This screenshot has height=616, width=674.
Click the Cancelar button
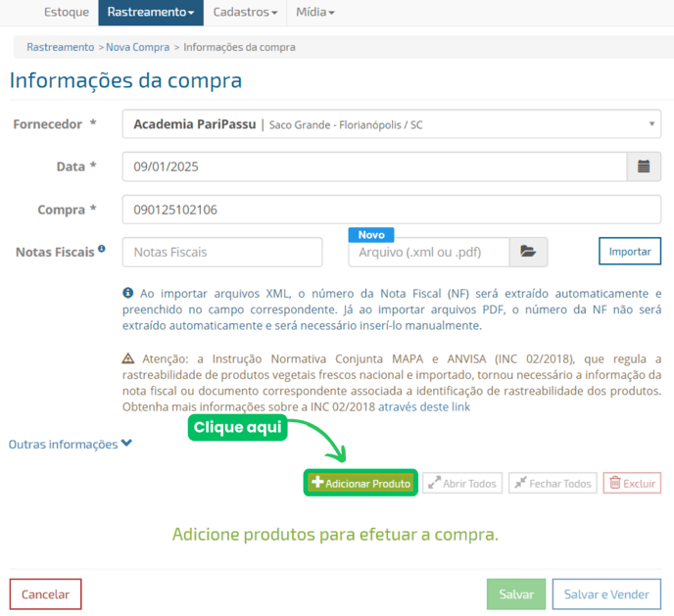(45, 594)
